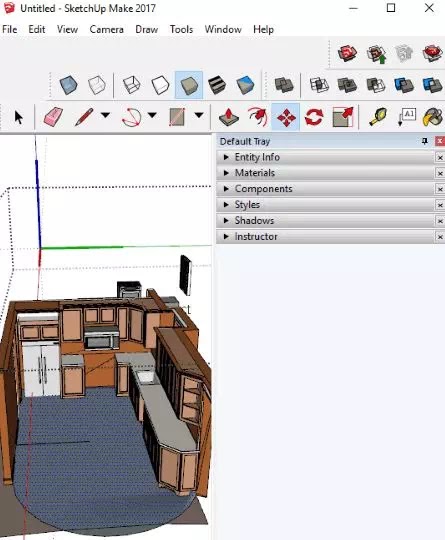
Task: Select the Rectangle shape tool
Action: point(177,117)
